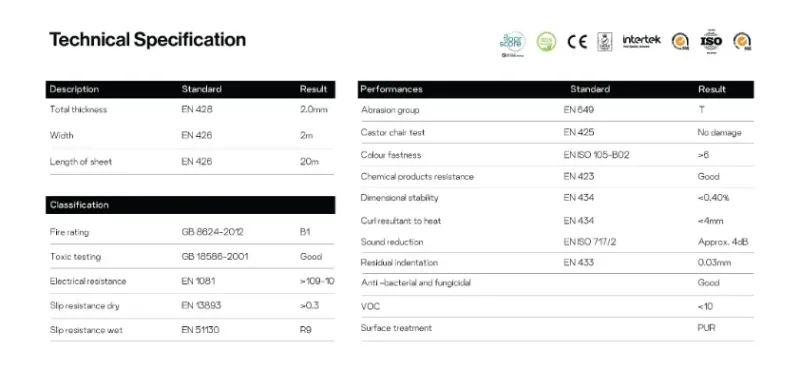The width and height of the screenshot is (800, 370).
Task: Click the Intertek logo
Action: point(641,40)
